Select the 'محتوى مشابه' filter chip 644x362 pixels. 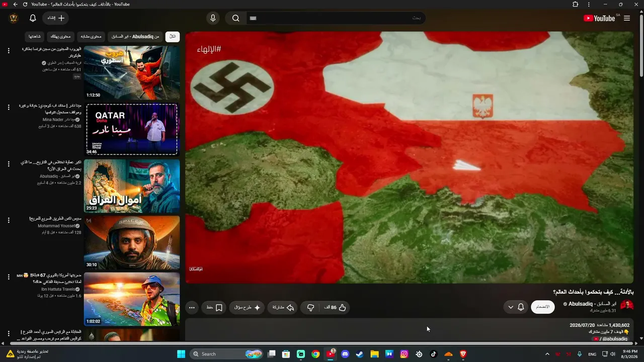[x=91, y=37]
